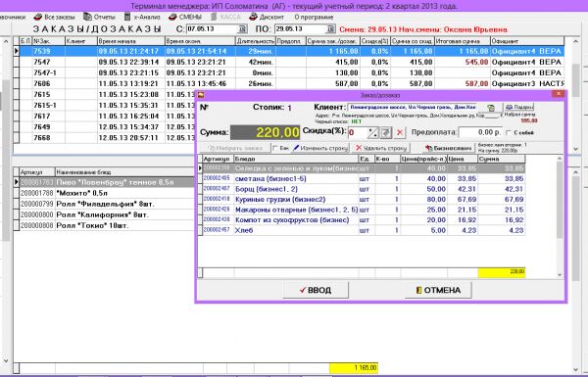Image resolution: width=588 pixels, height=377 pixels.
Task: Click dialog list scrollbar up arrow
Action: click(560, 159)
